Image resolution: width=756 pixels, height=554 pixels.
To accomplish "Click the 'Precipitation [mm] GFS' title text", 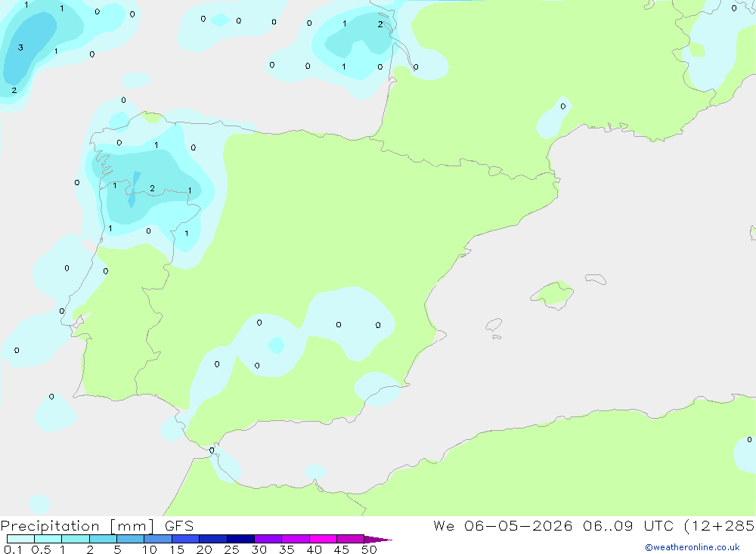I will [97, 525].
